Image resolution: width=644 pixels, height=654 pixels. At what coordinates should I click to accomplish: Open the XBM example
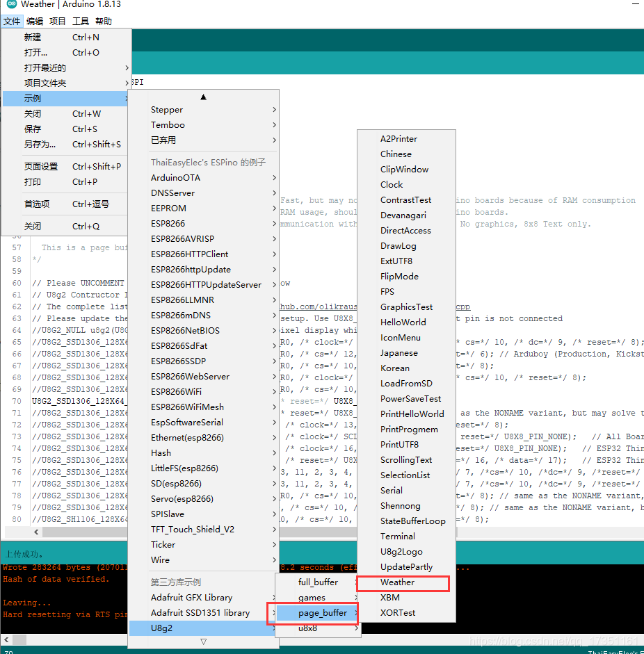tap(406, 597)
